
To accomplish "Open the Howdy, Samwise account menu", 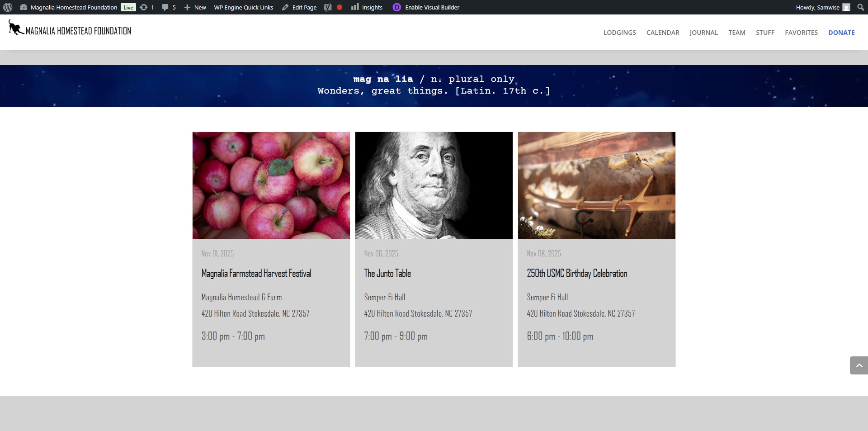I will coord(822,7).
